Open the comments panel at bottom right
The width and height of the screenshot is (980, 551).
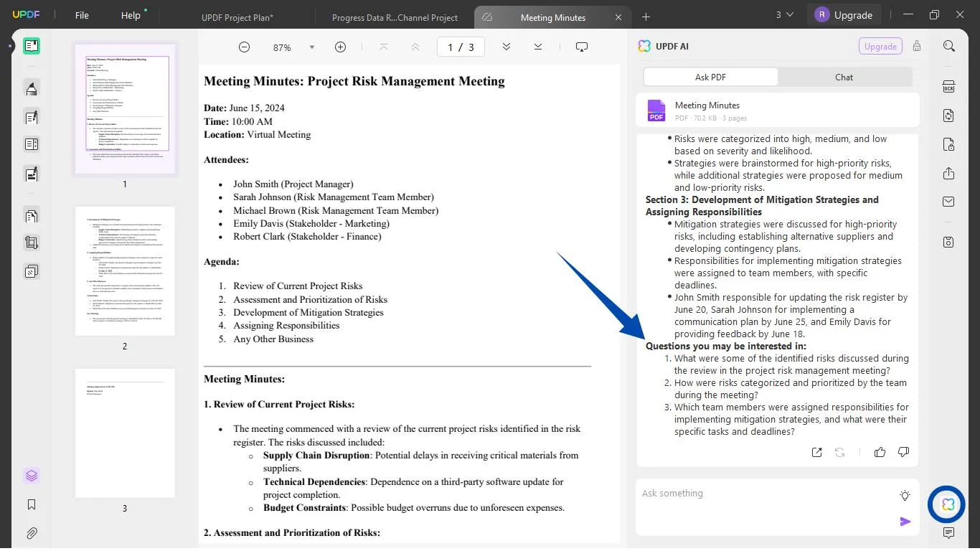[x=949, y=533]
